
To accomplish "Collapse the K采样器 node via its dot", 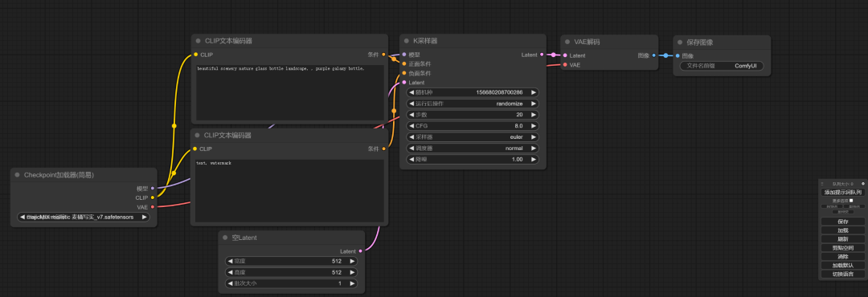I will (x=406, y=41).
